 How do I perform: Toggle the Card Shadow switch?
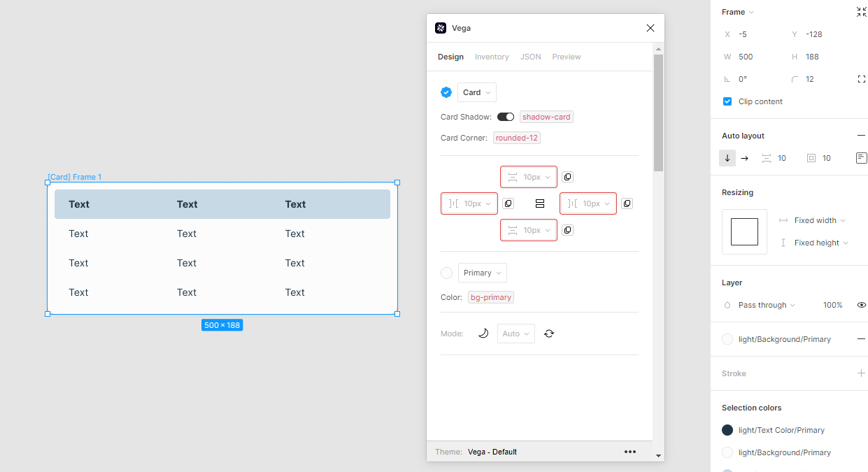[506, 117]
